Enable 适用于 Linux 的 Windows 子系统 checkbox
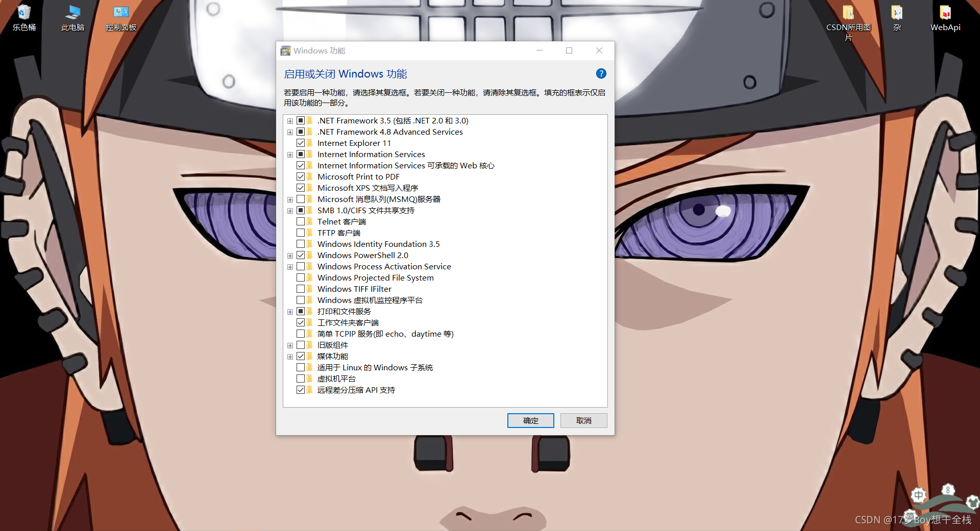980x531 pixels. (x=301, y=367)
